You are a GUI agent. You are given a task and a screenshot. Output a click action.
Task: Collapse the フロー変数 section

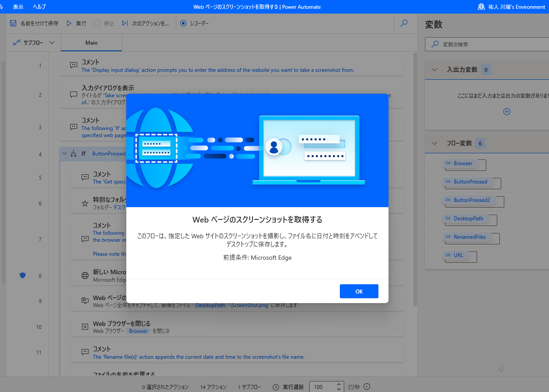coord(435,143)
